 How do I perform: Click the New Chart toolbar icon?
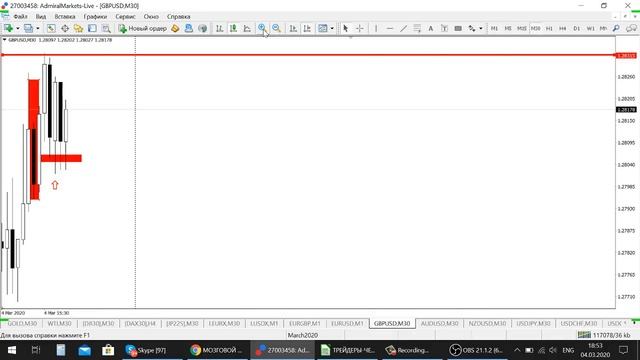click(8, 28)
